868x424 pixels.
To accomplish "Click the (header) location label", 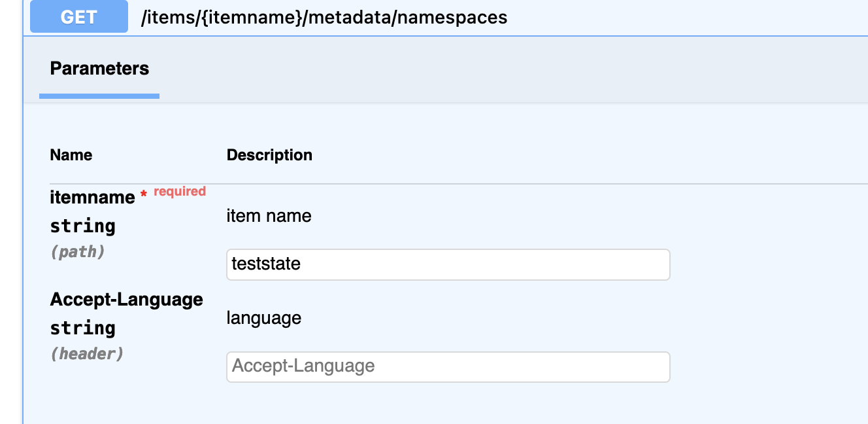I will (x=86, y=354).
